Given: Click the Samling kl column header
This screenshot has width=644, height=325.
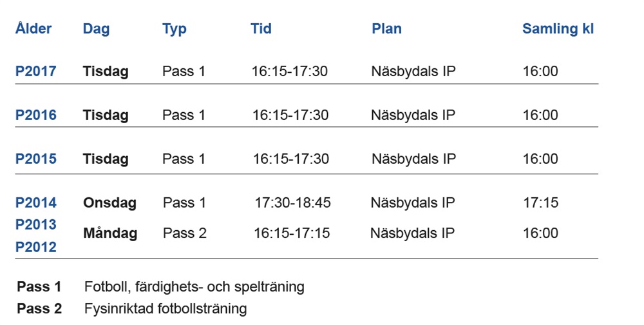Looking at the screenshot, I should pyautogui.click(x=558, y=29).
